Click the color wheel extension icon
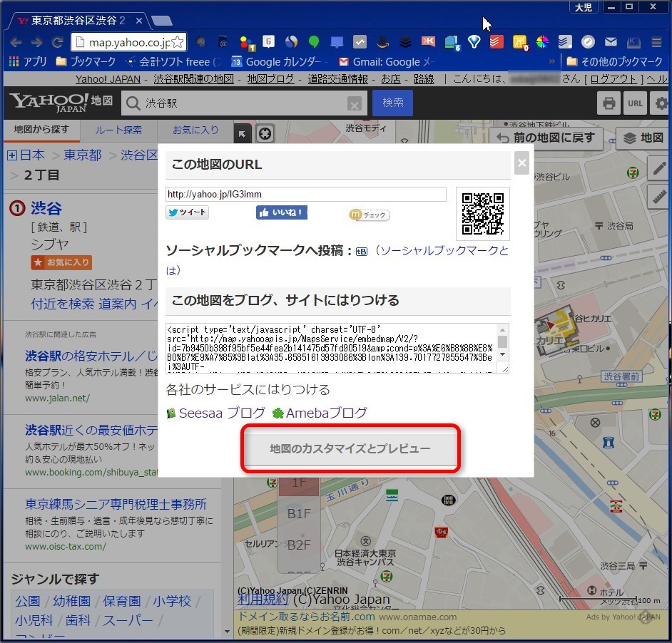Screen dimensions: 672x643 pyautogui.click(x=542, y=41)
